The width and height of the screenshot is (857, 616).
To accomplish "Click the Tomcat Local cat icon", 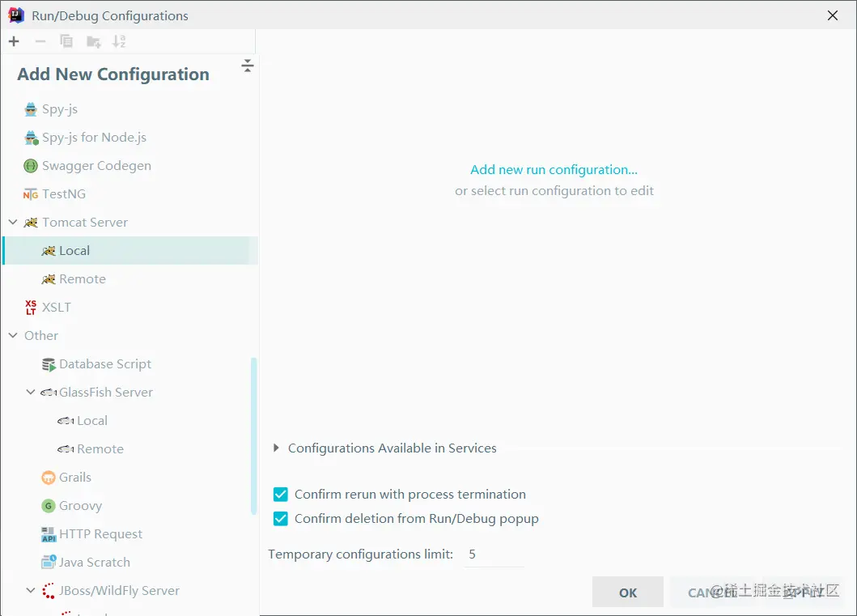I will pyautogui.click(x=49, y=251).
